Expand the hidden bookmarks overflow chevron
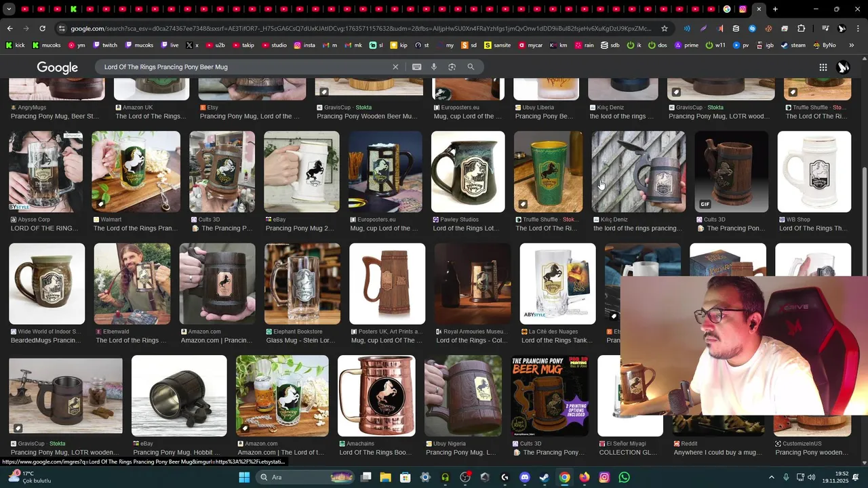The width and height of the screenshot is (868, 488). tap(852, 45)
